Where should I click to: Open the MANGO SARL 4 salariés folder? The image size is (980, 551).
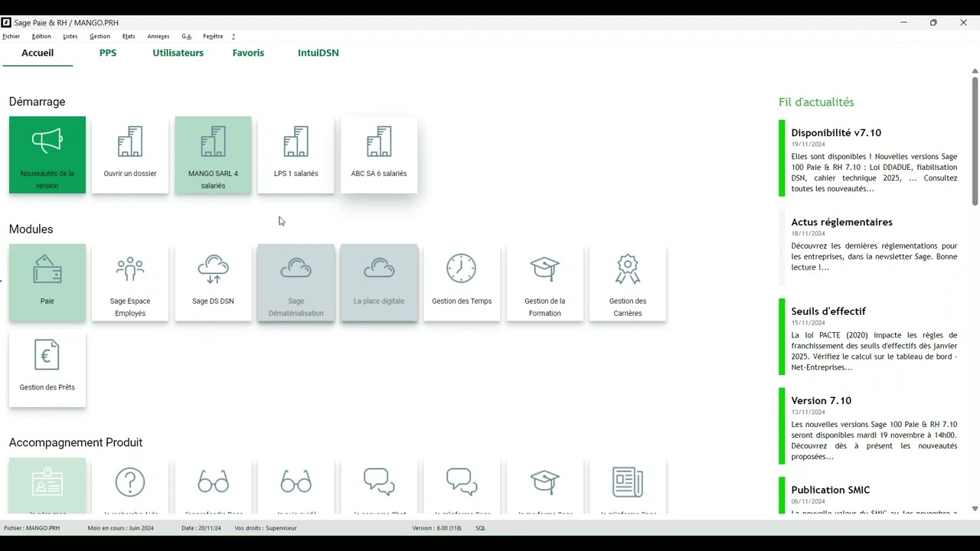point(213,155)
